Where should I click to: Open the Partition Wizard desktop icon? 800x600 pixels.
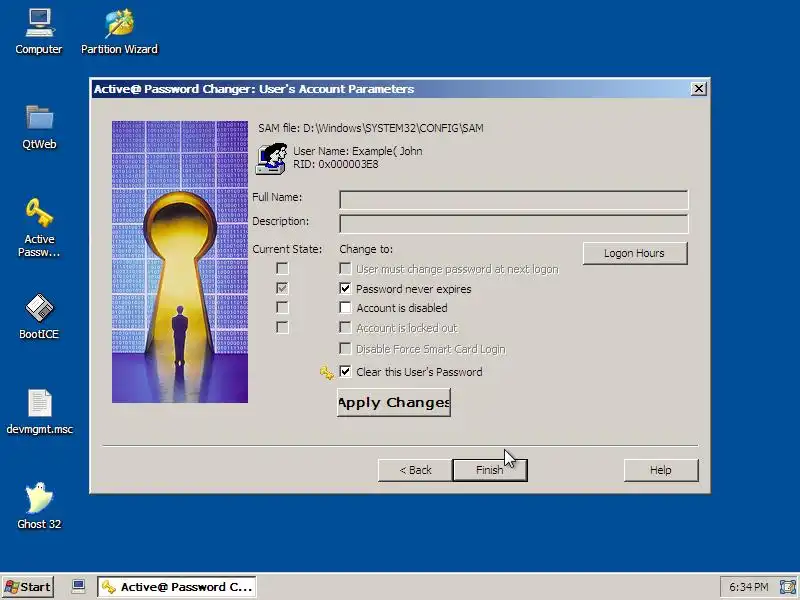point(119,32)
